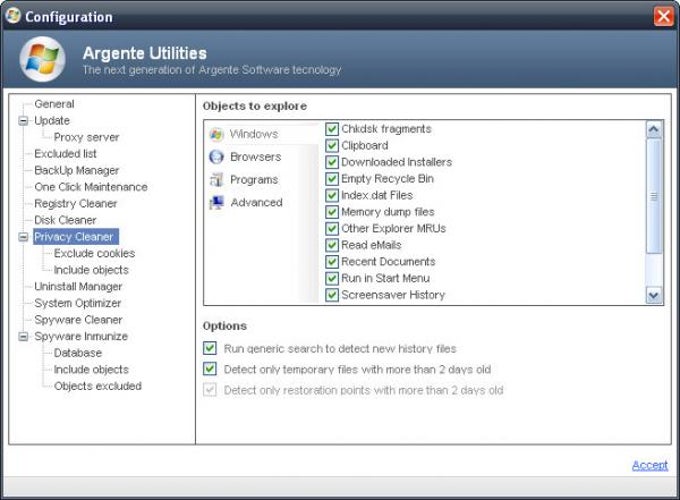Uncheck Screensaver History
Viewport: 680px width, 500px height.
click(332, 295)
